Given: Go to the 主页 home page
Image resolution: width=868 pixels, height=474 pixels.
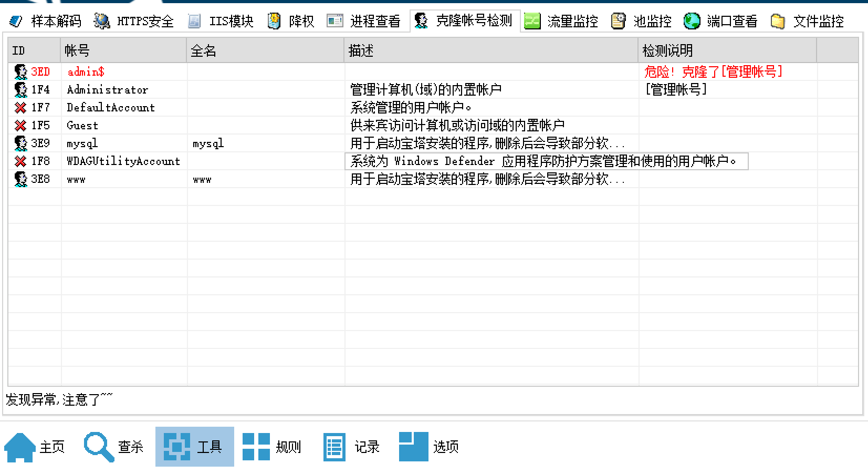Looking at the screenshot, I should point(35,447).
